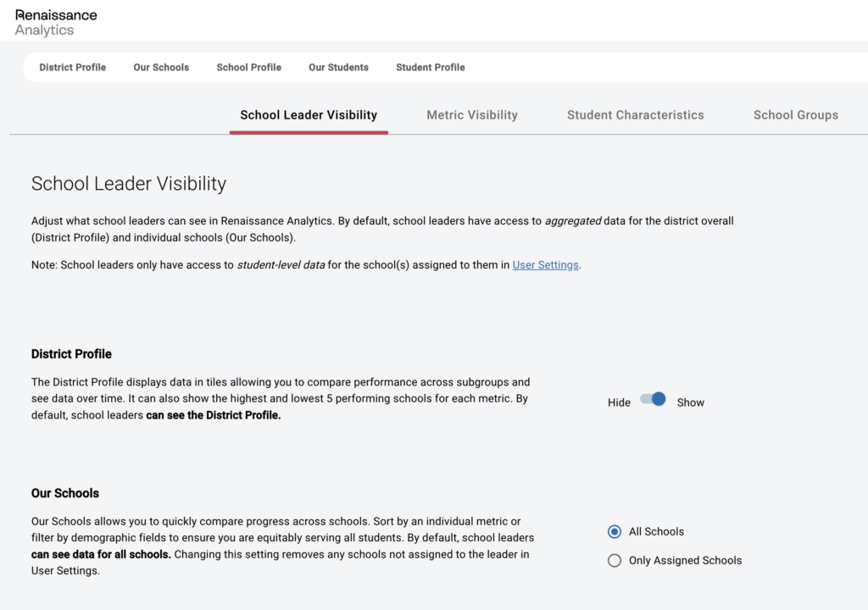This screenshot has height=610, width=868.
Task: Click the Show label beside the toggle
Action: click(690, 402)
